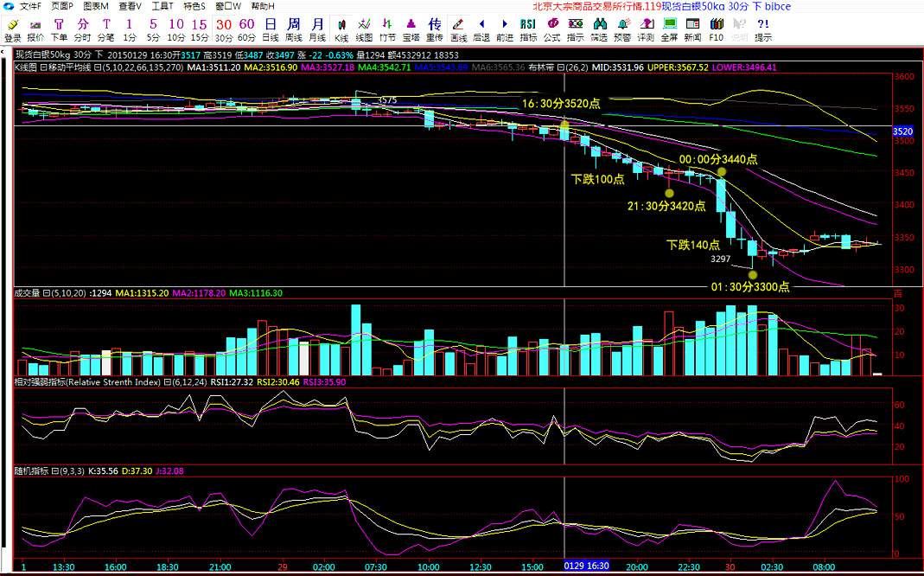Click the RSI1:27.32 value
924x576 pixels.
coord(233,382)
